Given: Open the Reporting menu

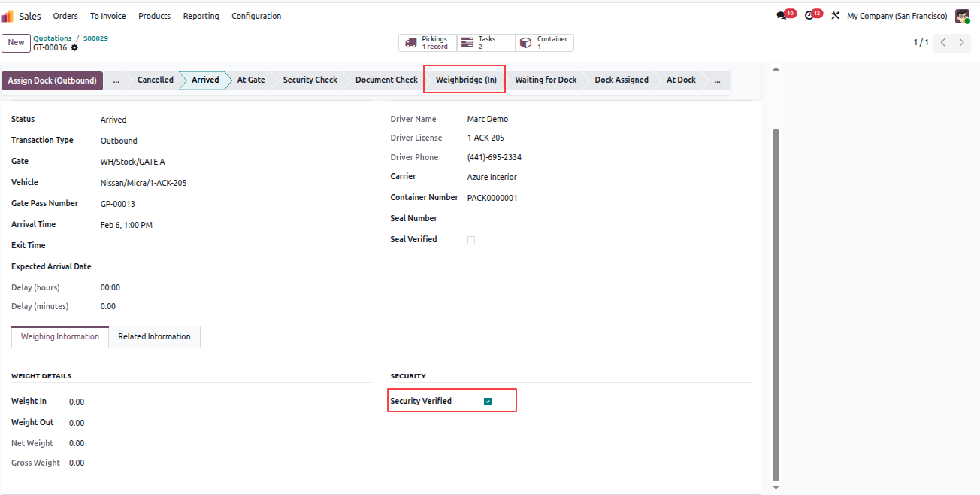Looking at the screenshot, I should click(201, 16).
